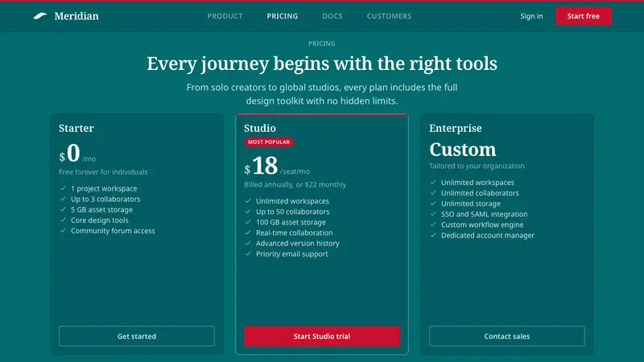Screen dimensions: 644x362
Task: Click checkmark beside Unlimited collaborators
Action: tap(433, 193)
